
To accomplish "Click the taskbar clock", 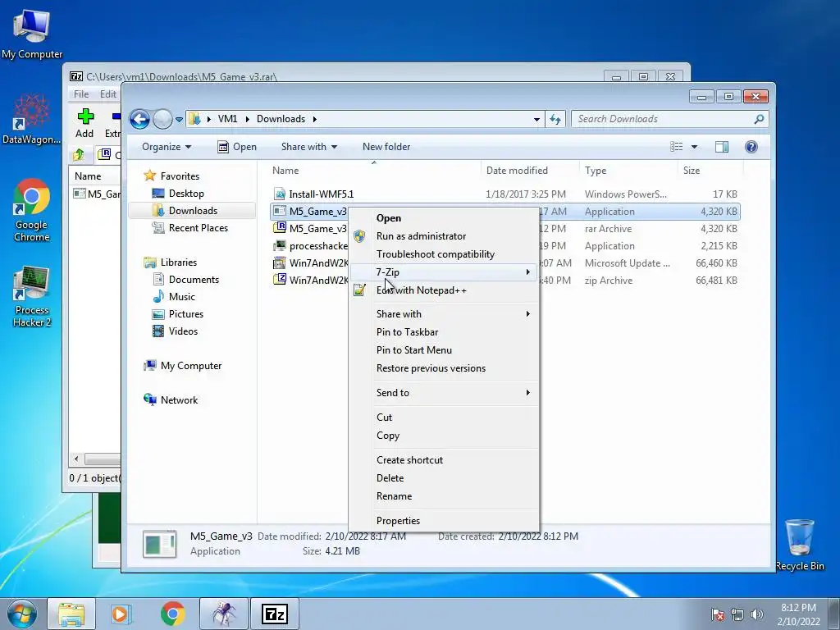I will pos(798,614).
